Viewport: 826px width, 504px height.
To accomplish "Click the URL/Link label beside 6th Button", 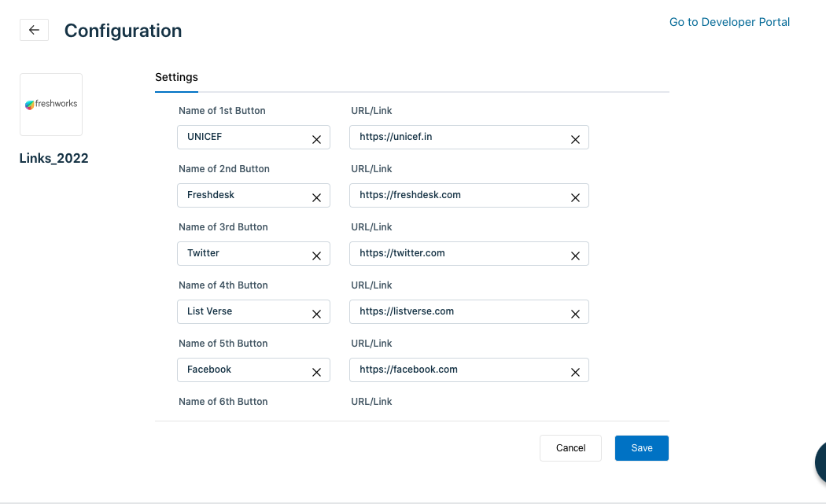I will coord(371,402).
